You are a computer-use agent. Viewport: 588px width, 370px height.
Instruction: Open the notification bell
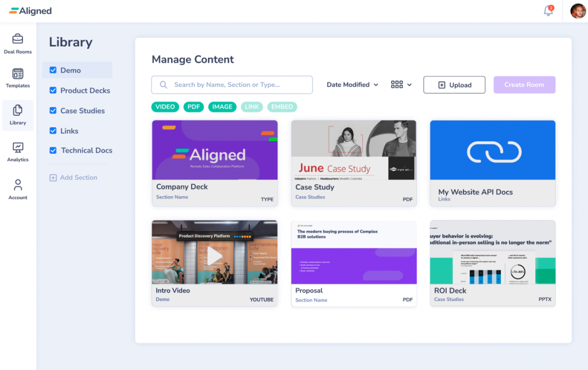tap(547, 10)
